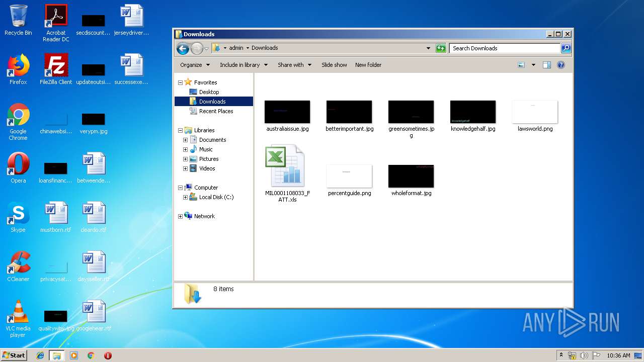Open the Explorer help question-mark icon
Screen dimensions: 644x362
pyautogui.click(x=561, y=65)
